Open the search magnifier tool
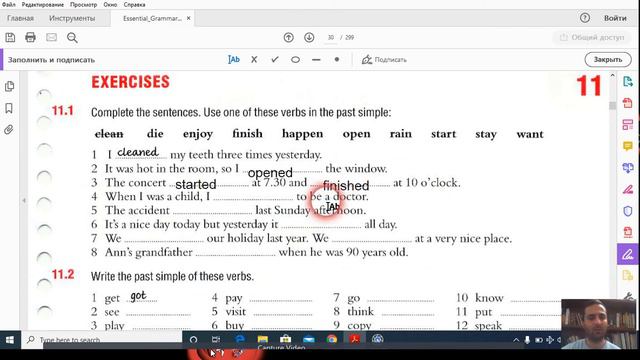This screenshot has height=360, width=640. [72, 38]
